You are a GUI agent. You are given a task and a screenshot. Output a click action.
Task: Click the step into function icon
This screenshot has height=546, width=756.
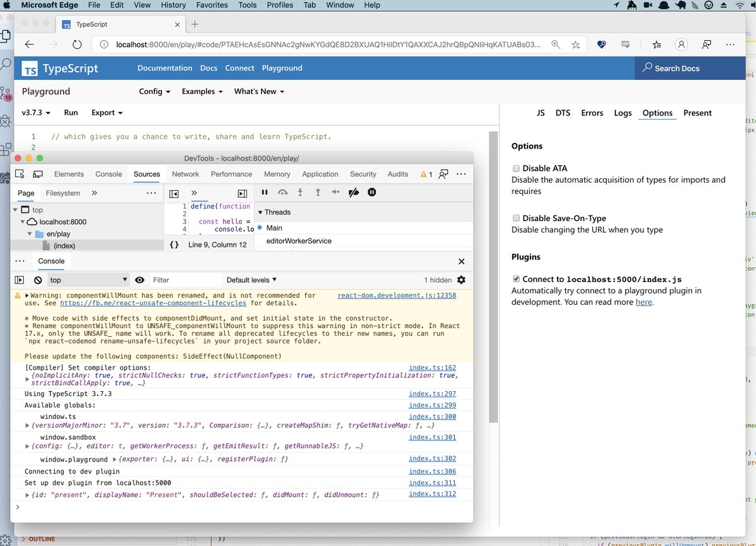point(301,193)
